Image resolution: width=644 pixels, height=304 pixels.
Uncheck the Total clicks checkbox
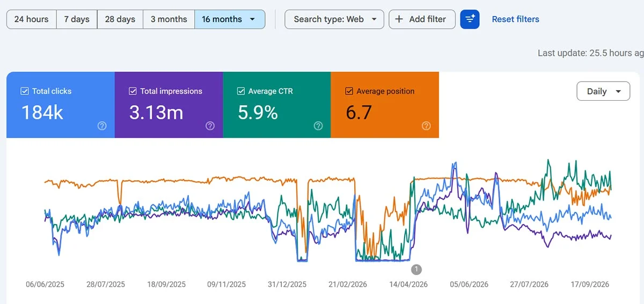click(25, 91)
